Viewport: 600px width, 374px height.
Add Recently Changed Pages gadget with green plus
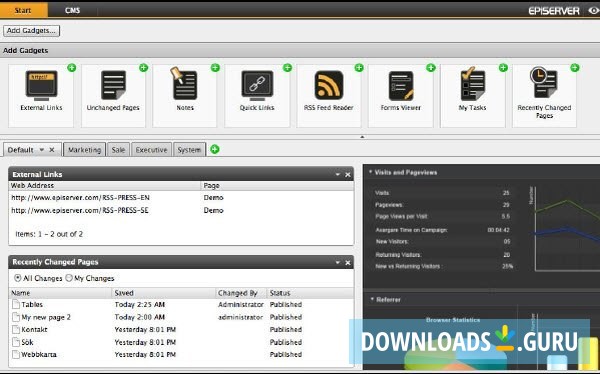pos(575,68)
